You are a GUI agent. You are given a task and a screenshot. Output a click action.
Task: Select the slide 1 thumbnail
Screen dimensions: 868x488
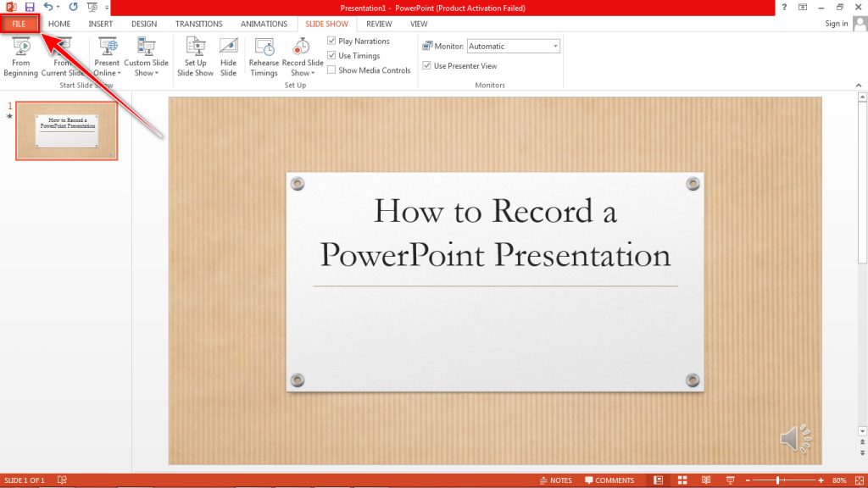click(x=67, y=130)
